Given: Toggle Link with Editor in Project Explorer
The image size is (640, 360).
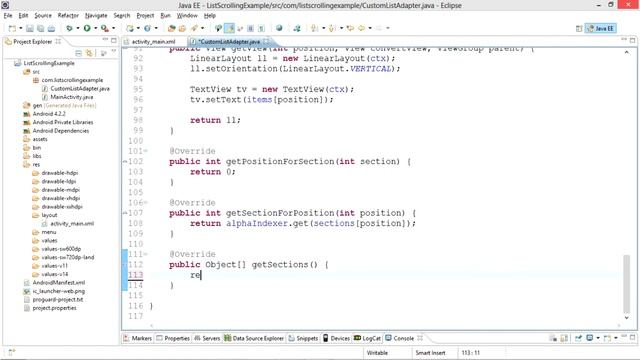Looking at the screenshot, I should tap(89, 53).
